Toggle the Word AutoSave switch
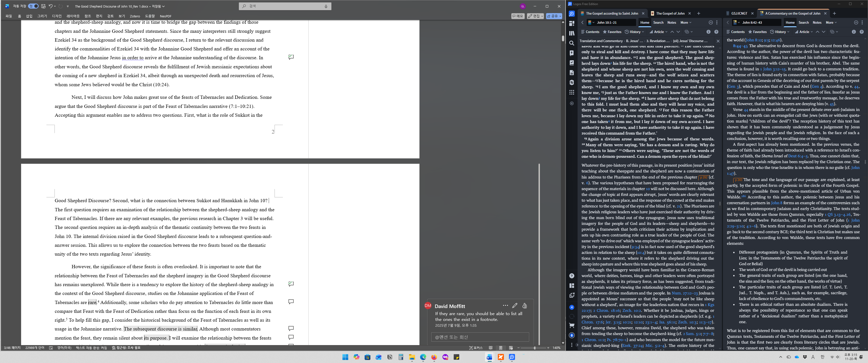 tap(33, 6)
